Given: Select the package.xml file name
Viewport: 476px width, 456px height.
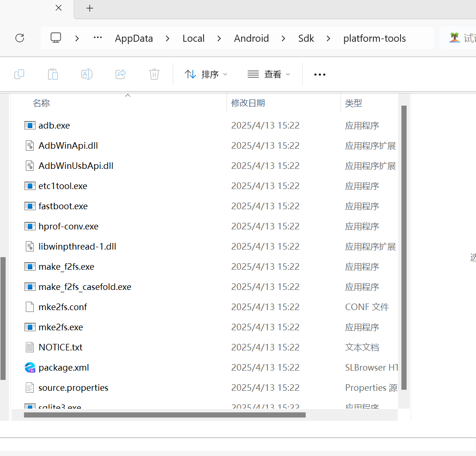Looking at the screenshot, I should tap(64, 367).
